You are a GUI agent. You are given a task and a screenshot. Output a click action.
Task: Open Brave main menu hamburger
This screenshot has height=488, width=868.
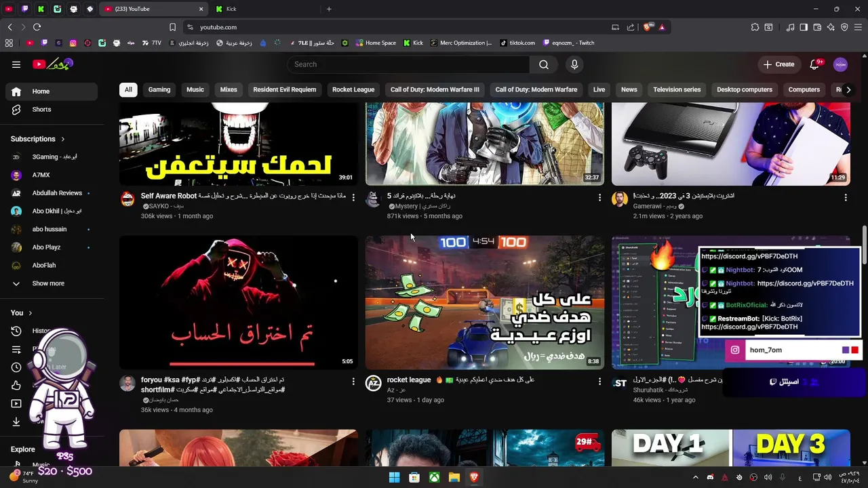click(858, 27)
